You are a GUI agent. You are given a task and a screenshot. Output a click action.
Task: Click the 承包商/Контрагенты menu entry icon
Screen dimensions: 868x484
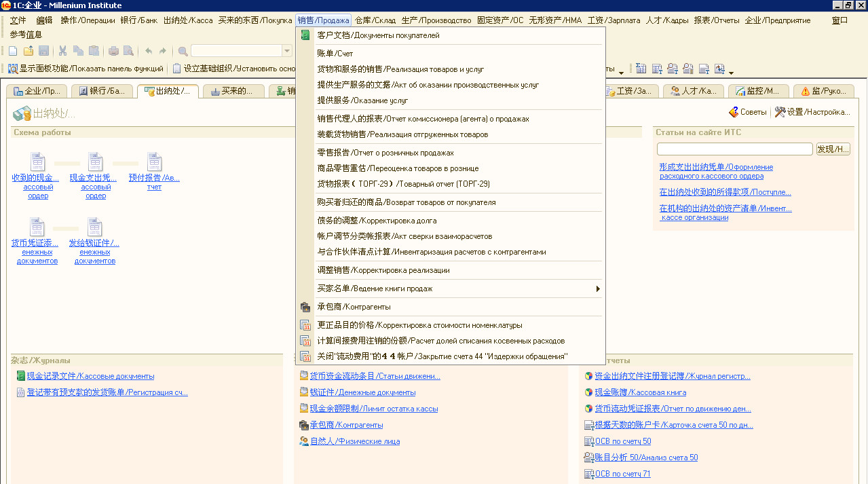[x=305, y=307]
